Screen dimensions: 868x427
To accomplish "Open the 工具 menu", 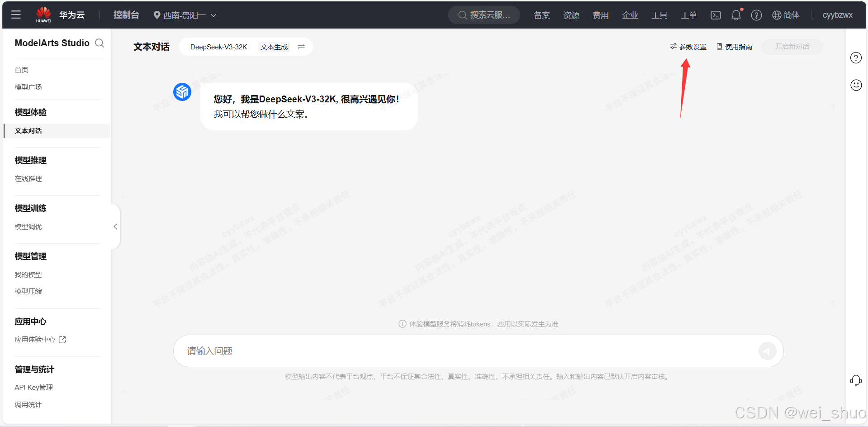I will coord(659,15).
